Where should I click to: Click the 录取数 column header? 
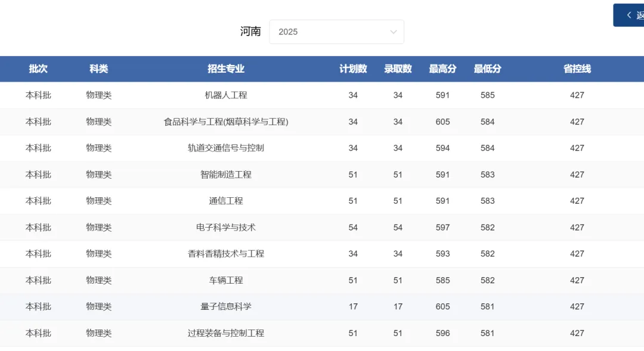398,69
